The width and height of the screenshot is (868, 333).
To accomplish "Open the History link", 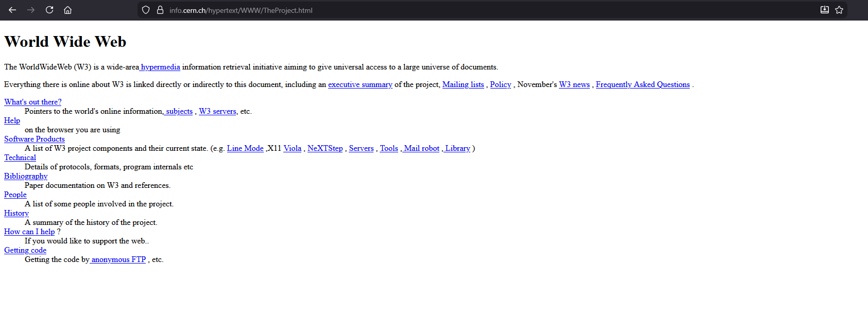I will (x=16, y=213).
